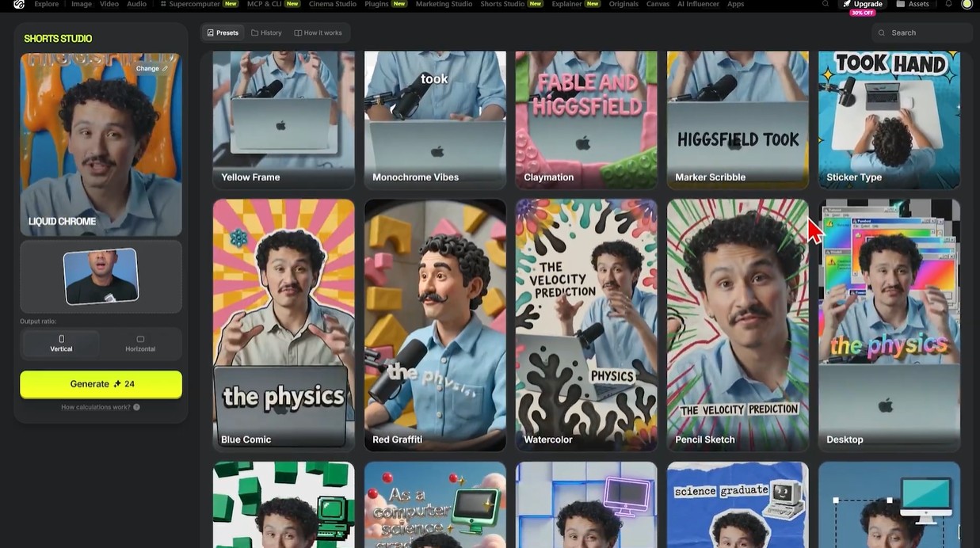Open the How it works tab
Screen dimensions: 980x548
tap(318, 32)
